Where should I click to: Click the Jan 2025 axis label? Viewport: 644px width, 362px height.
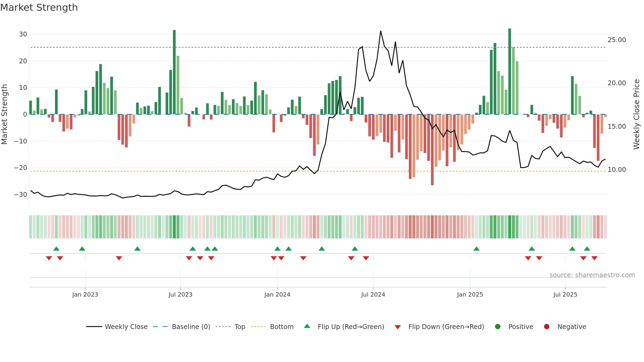470,294
